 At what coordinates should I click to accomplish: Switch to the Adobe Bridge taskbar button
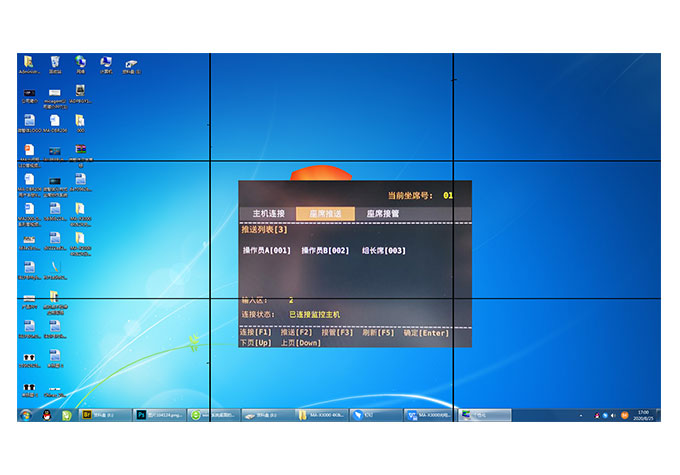click(x=105, y=415)
